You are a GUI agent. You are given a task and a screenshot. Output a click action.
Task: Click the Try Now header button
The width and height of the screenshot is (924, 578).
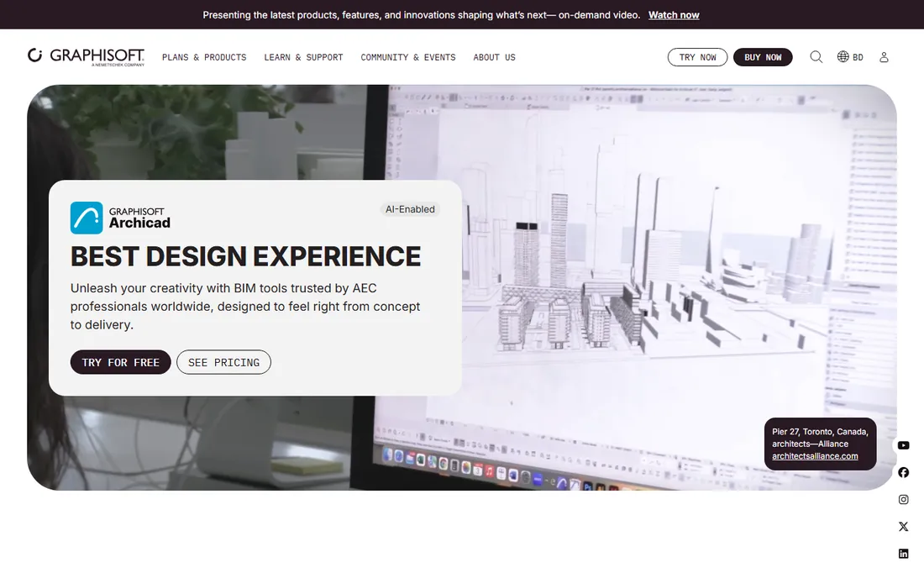[698, 57]
